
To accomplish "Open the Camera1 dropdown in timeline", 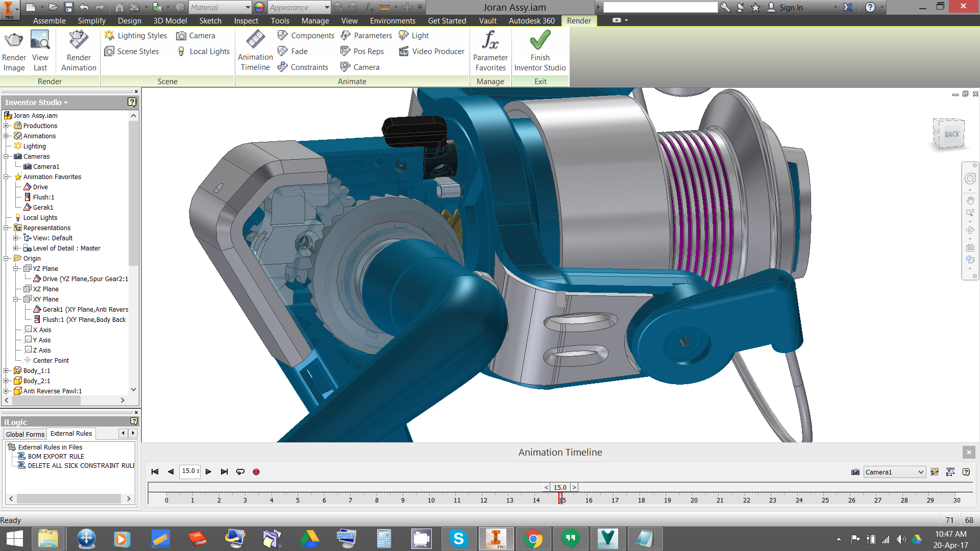I will pos(894,472).
